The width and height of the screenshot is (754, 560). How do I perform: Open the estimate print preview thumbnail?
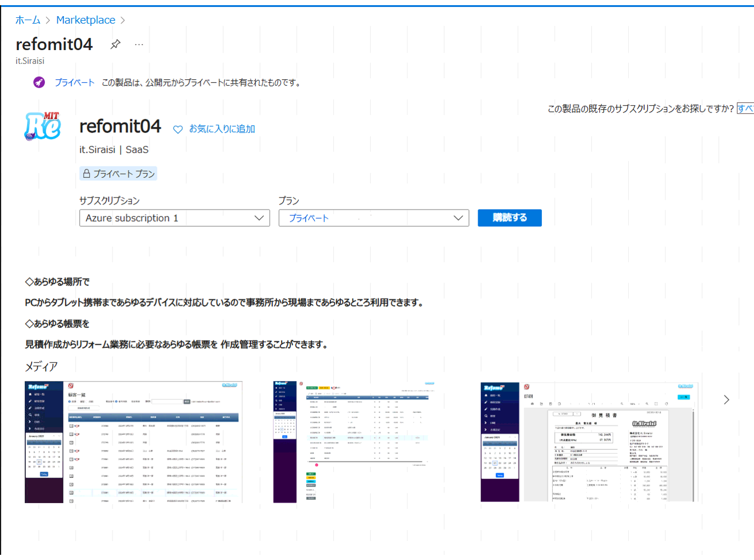pyautogui.click(x=588, y=442)
